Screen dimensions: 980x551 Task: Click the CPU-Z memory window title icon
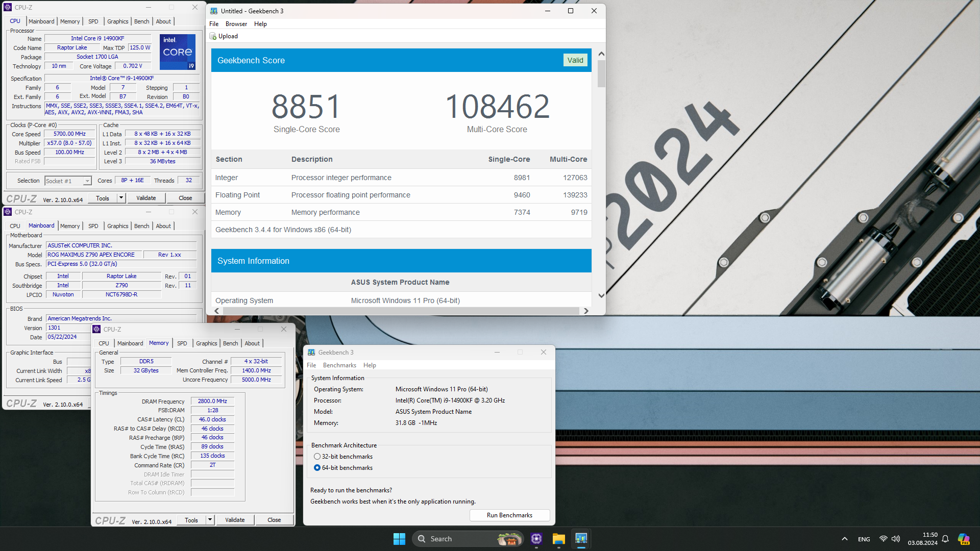(x=96, y=329)
